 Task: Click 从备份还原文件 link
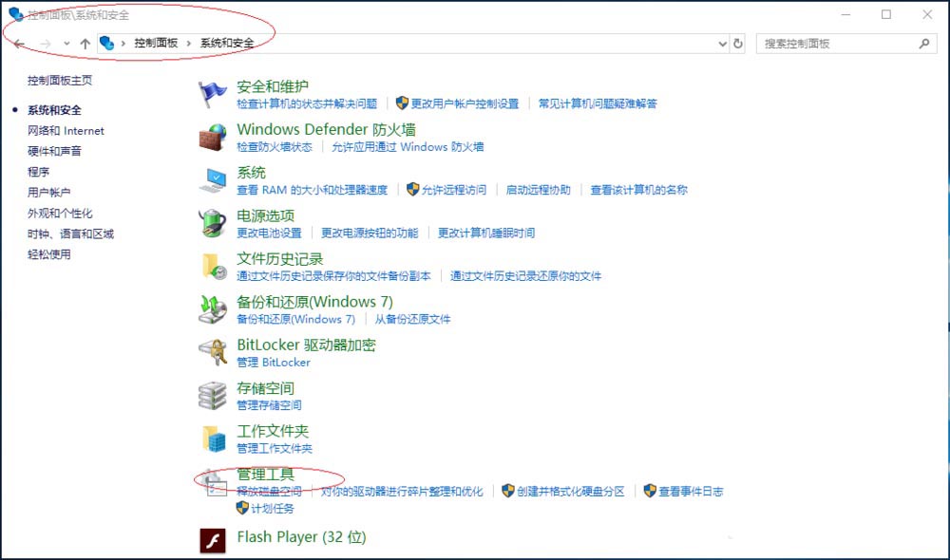pos(412,319)
